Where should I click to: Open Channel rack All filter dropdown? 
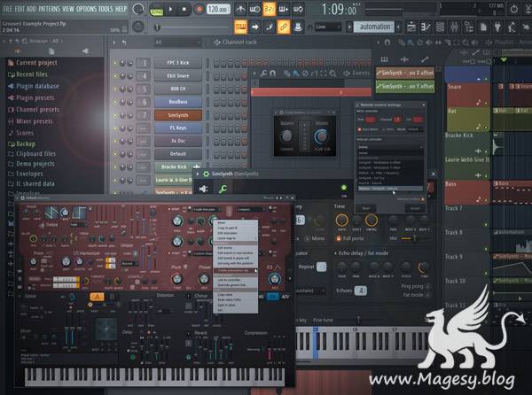click(177, 43)
